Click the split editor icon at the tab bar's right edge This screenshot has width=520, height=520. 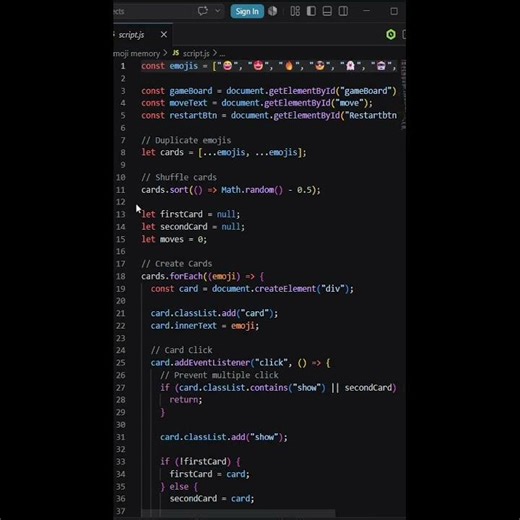(x=404, y=34)
